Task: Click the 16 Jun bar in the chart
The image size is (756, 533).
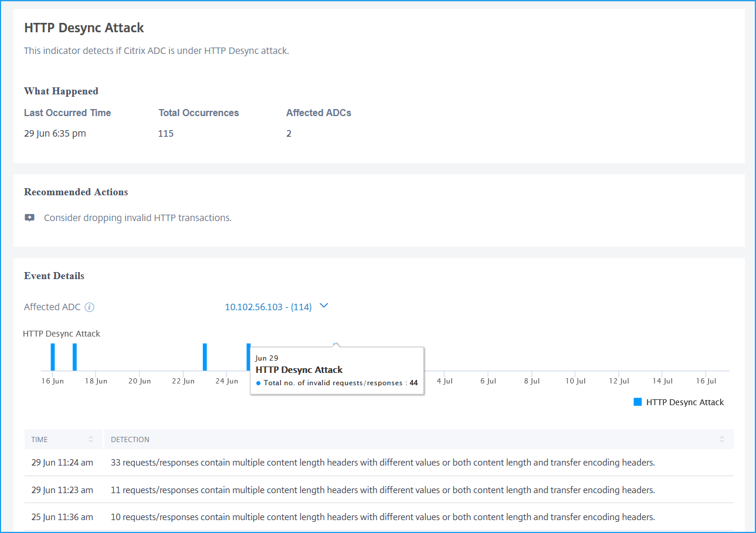Action: [x=53, y=357]
